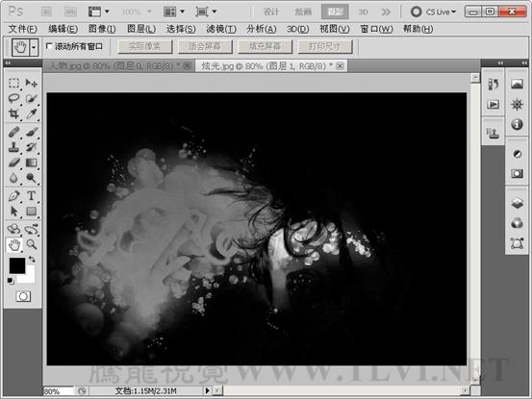Click the 适合屏幕 button

click(205, 46)
